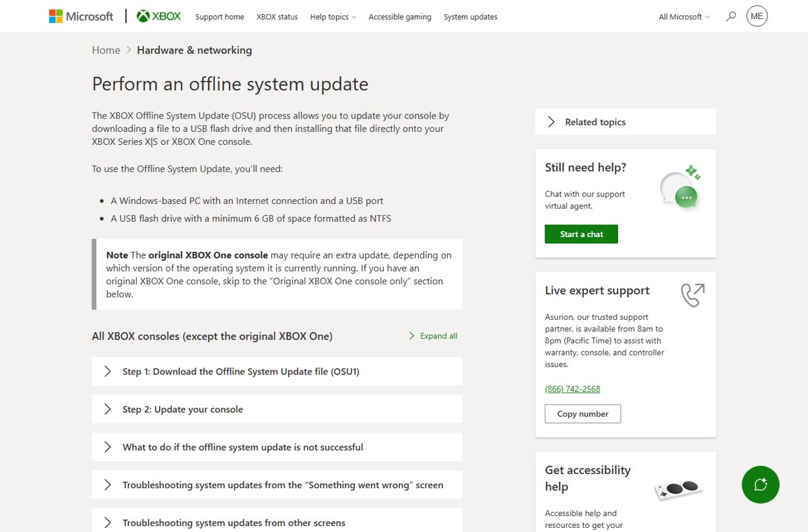Click the adaptive controller image
This screenshot has width=808, height=532.
click(x=677, y=489)
